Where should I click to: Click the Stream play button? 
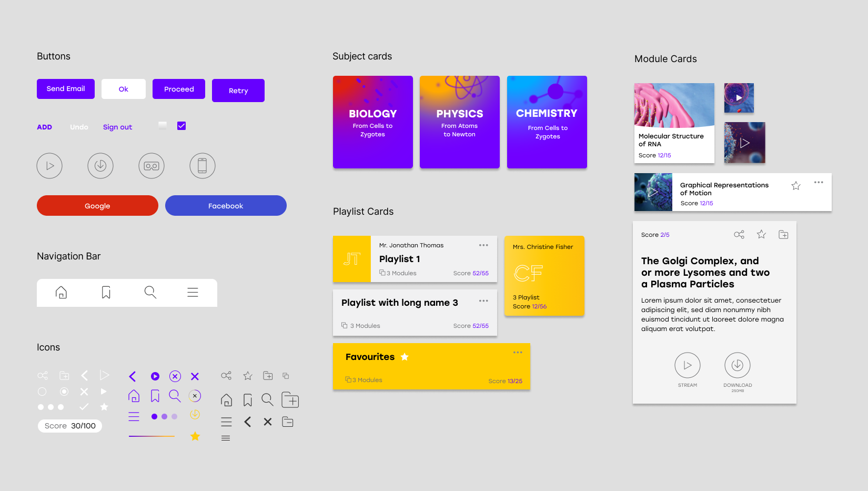point(688,365)
